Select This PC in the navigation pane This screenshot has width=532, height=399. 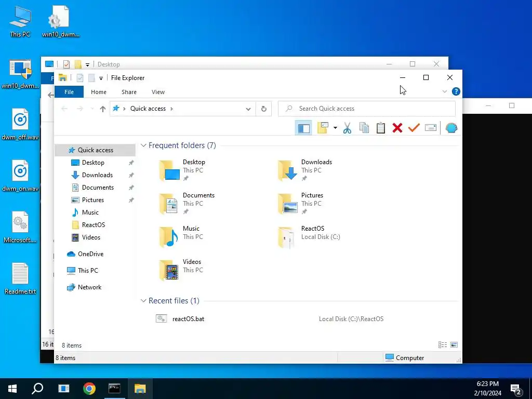point(87,271)
